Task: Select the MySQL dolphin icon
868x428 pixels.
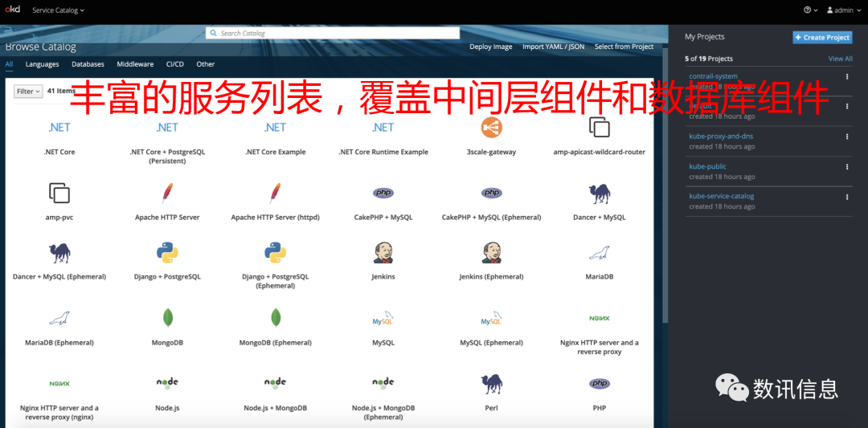Action: 383,319
